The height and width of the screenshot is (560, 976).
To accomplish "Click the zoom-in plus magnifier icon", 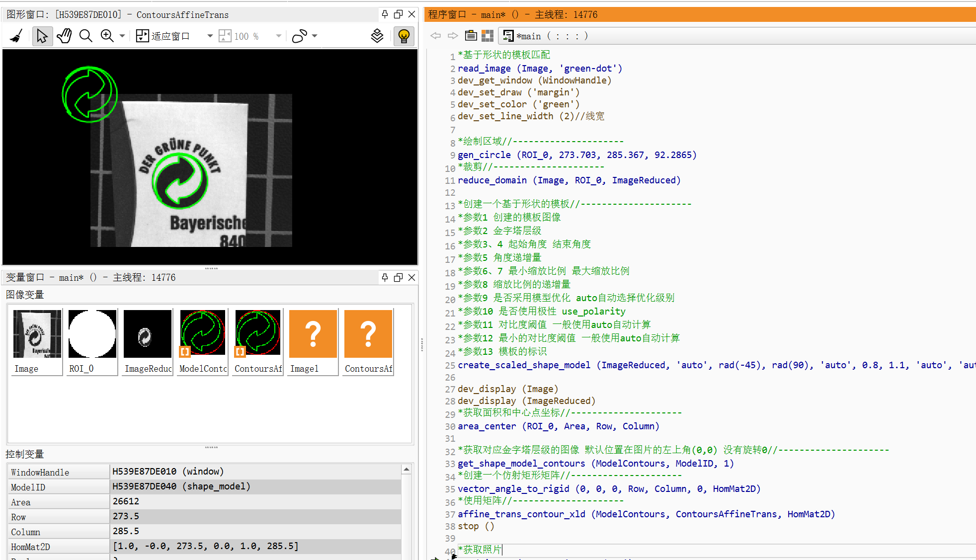I will coord(107,36).
